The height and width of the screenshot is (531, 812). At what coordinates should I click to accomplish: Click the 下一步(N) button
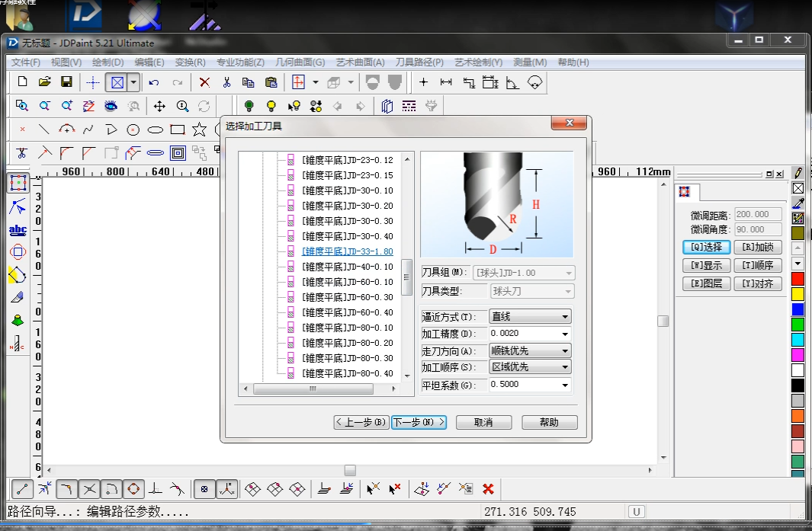419,422
